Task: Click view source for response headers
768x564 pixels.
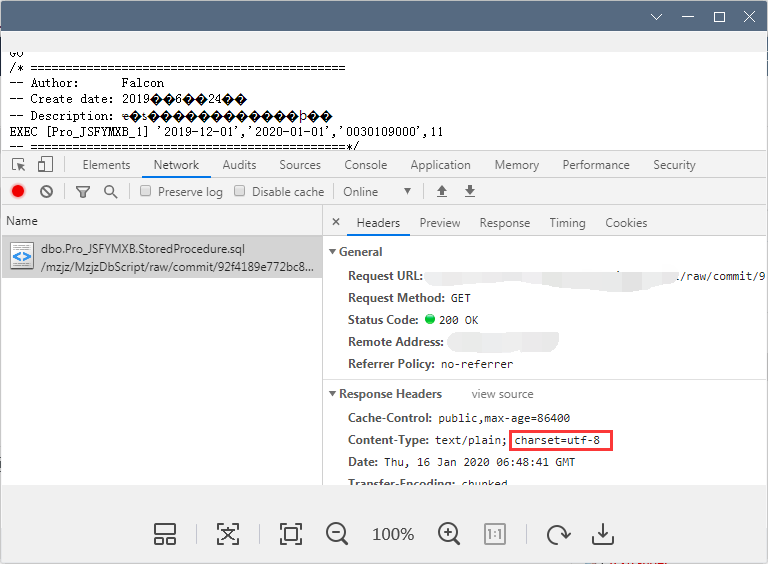Action: (503, 394)
